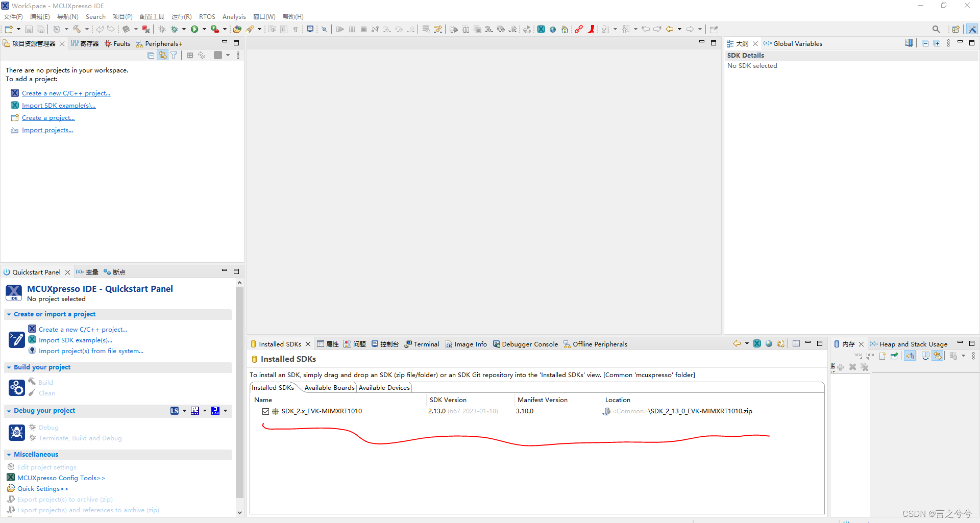
Task: Open the LS debug probe dropdown arrow
Action: click(184, 411)
